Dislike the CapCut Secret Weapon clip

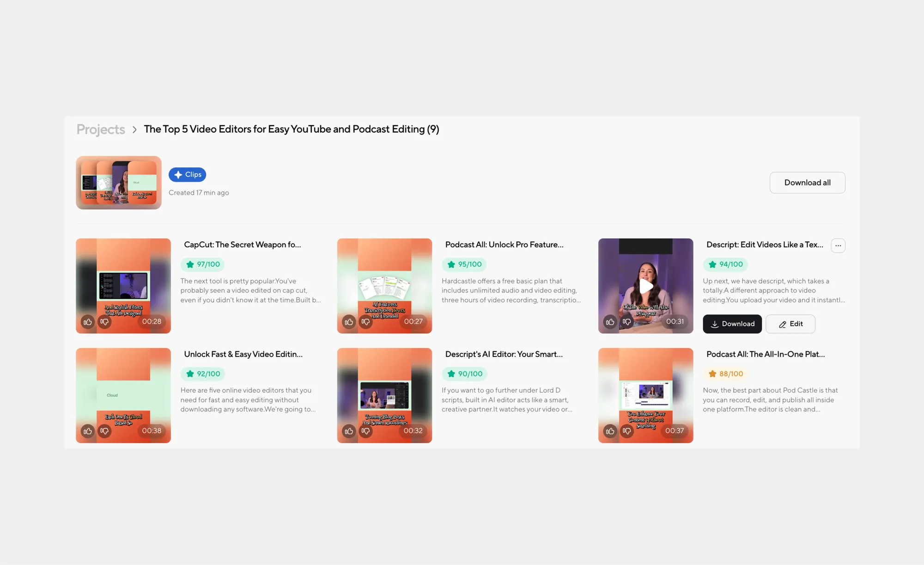[104, 322]
